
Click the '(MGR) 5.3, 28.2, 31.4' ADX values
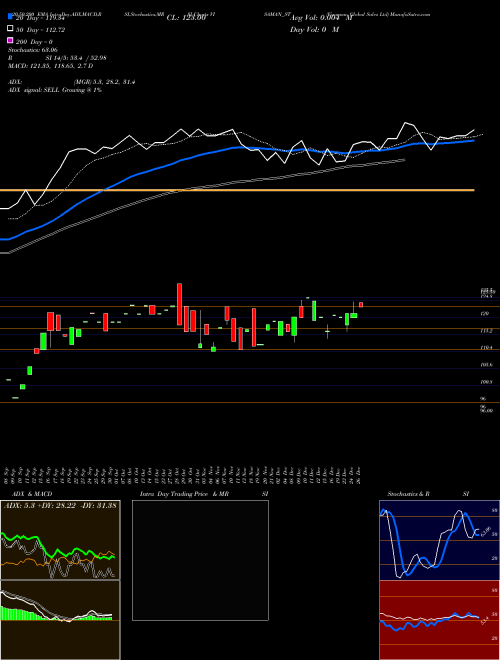[104, 82]
